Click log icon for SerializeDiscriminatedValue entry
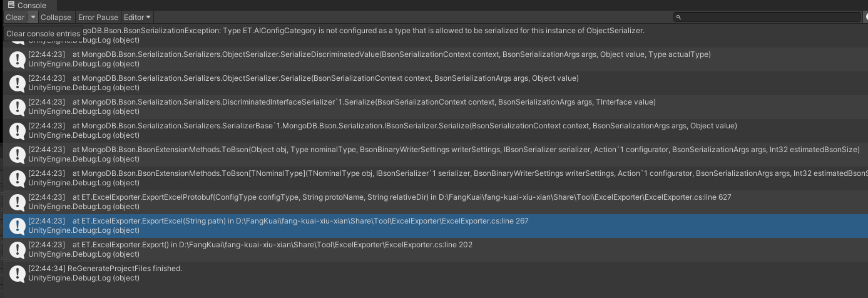 [x=17, y=59]
